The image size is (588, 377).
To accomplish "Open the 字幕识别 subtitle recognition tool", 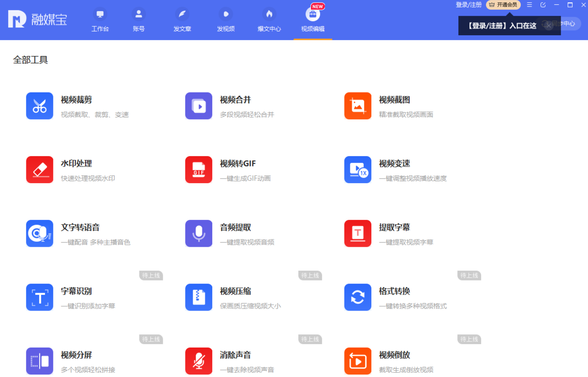I will (x=69, y=297).
